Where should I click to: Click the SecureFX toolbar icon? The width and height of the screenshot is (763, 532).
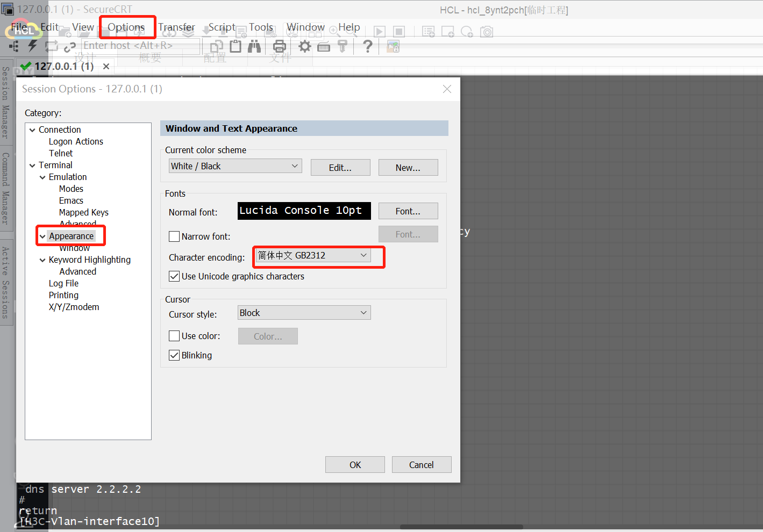tap(393, 47)
